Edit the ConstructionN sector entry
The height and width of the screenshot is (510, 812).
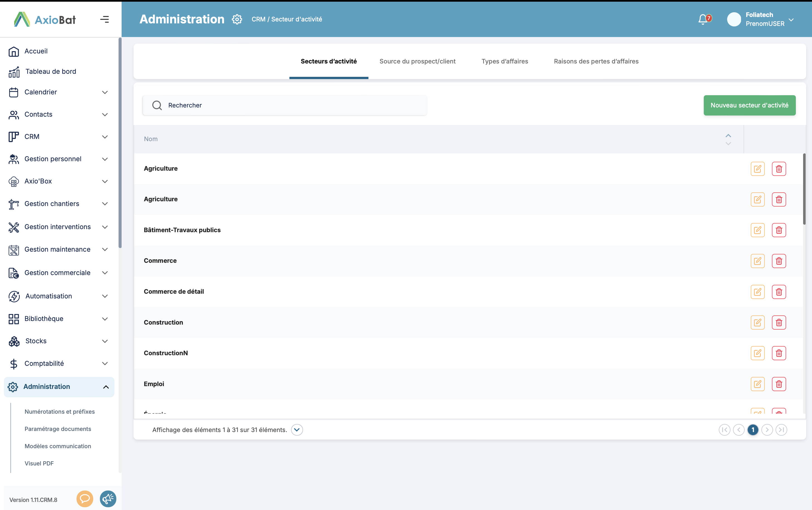tap(757, 353)
